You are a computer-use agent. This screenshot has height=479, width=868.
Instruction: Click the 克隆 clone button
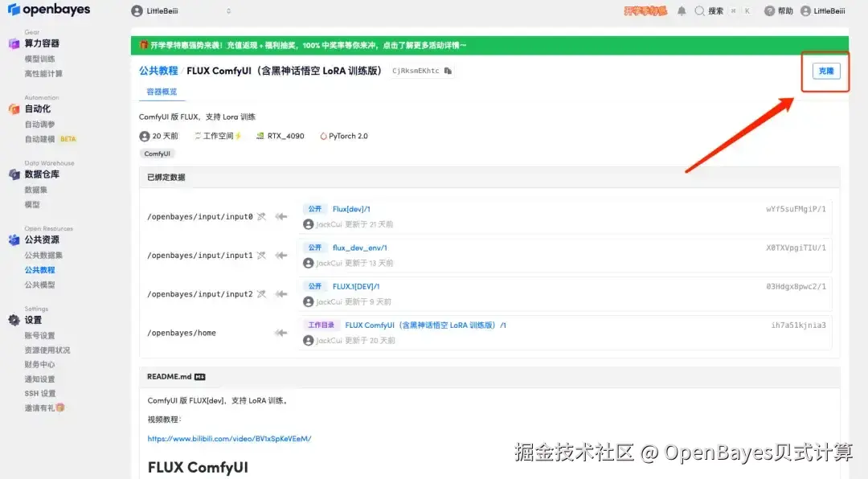click(826, 71)
